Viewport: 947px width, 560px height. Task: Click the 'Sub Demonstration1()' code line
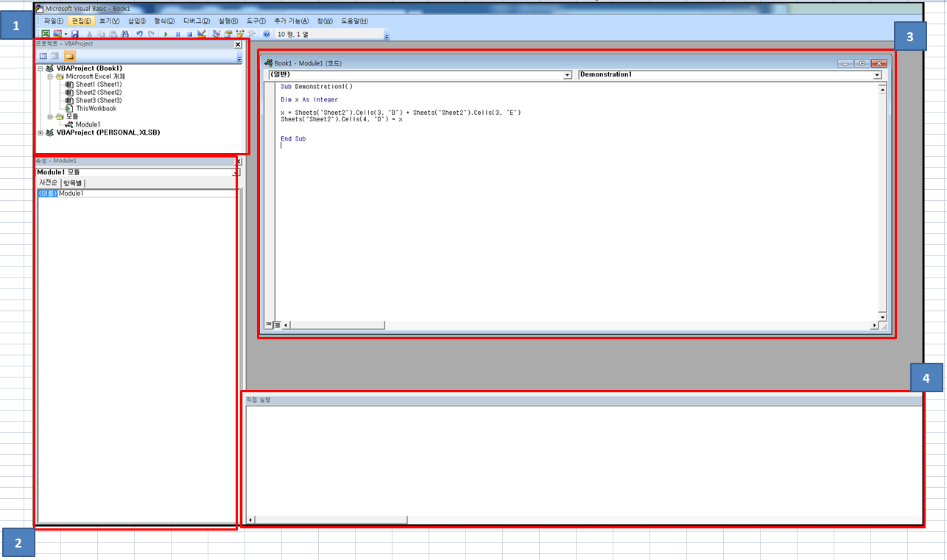point(317,86)
